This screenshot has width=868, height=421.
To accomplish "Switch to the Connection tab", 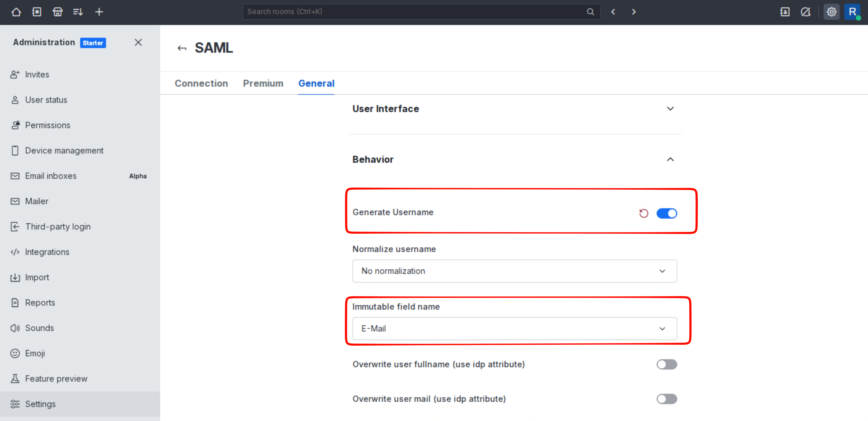I will click(x=201, y=83).
